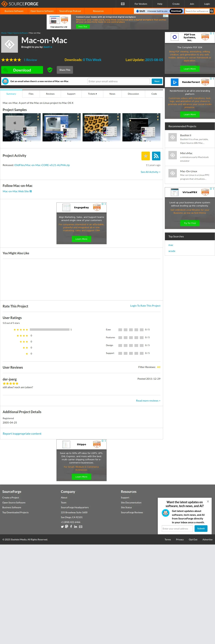
Task: Click Report inappropriate content link
Action: point(22,434)
